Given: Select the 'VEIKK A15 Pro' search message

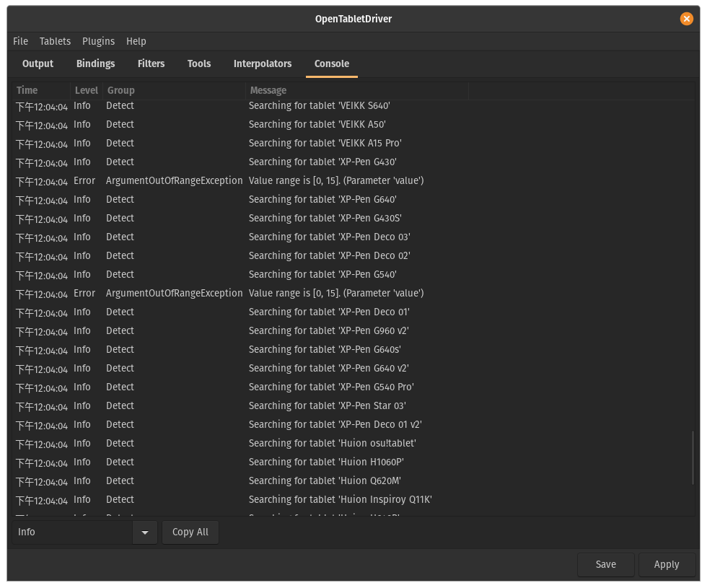Looking at the screenshot, I should tap(325, 143).
